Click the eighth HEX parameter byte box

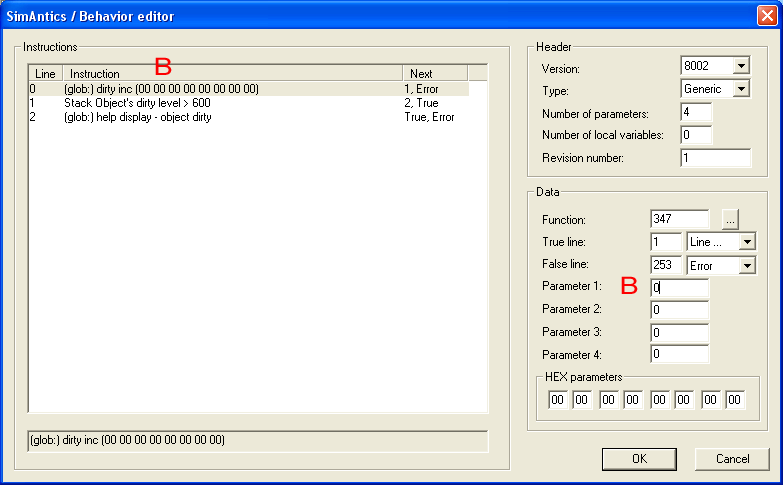tap(735, 400)
